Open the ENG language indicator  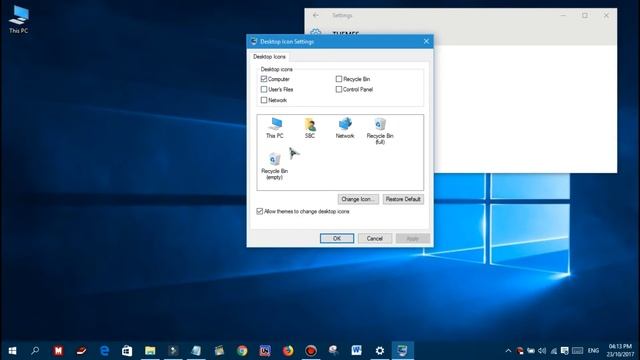coord(593,351)
